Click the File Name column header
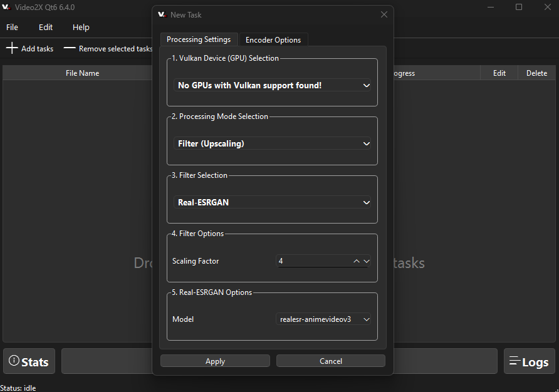Image resolution: width=559 pixels, height=392 pixels. pyautogui.click(x=82, y=73)
